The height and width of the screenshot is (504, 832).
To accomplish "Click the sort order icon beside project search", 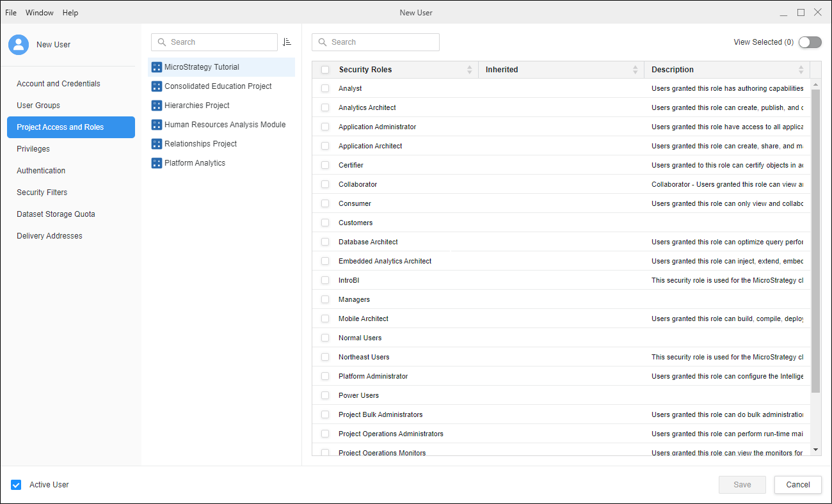I will [x=287, y=42].
